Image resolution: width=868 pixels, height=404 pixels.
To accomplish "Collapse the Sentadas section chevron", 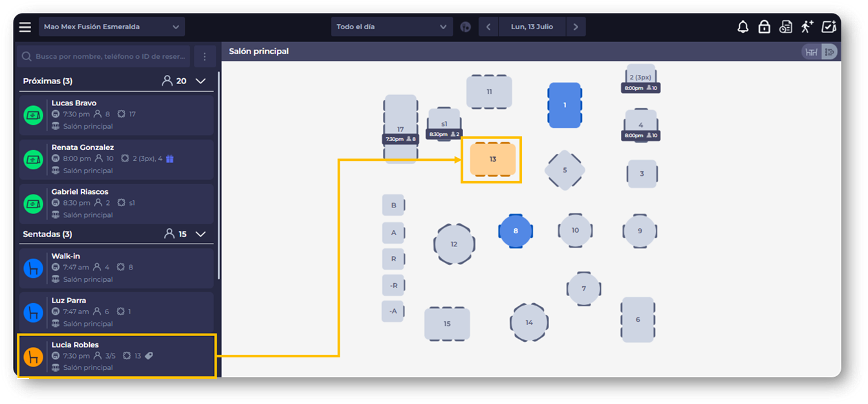I will click(201, 234).
